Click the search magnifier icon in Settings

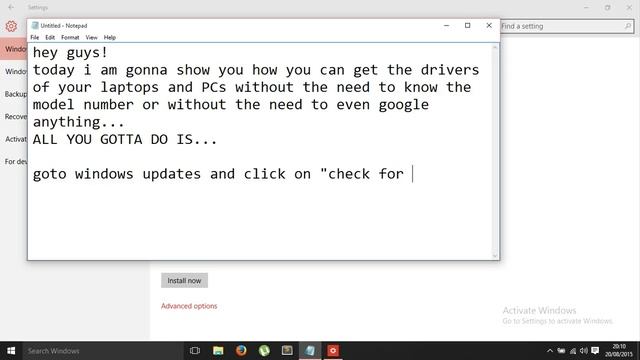coord(628,26)
